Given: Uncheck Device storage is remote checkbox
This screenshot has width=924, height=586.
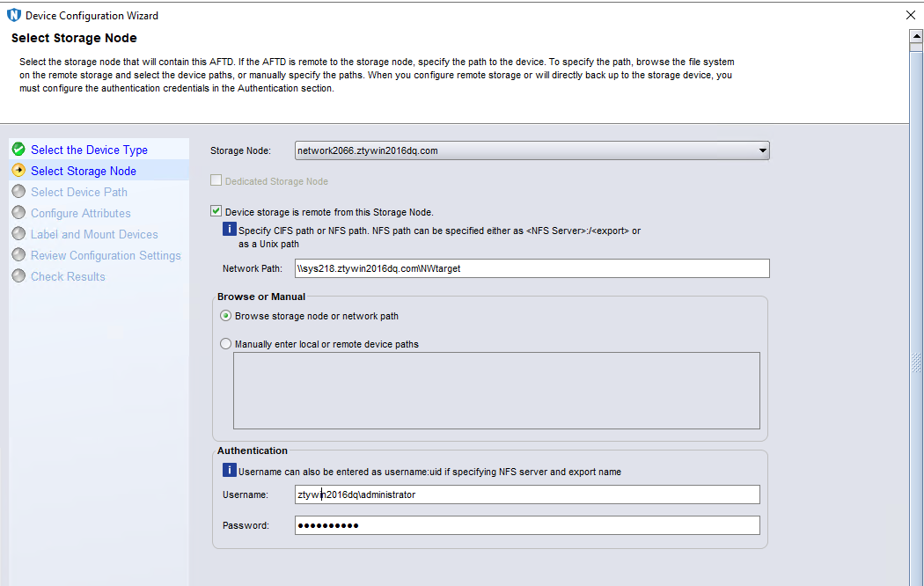Looking at the screenshot, I should click(x=216, y=211).
